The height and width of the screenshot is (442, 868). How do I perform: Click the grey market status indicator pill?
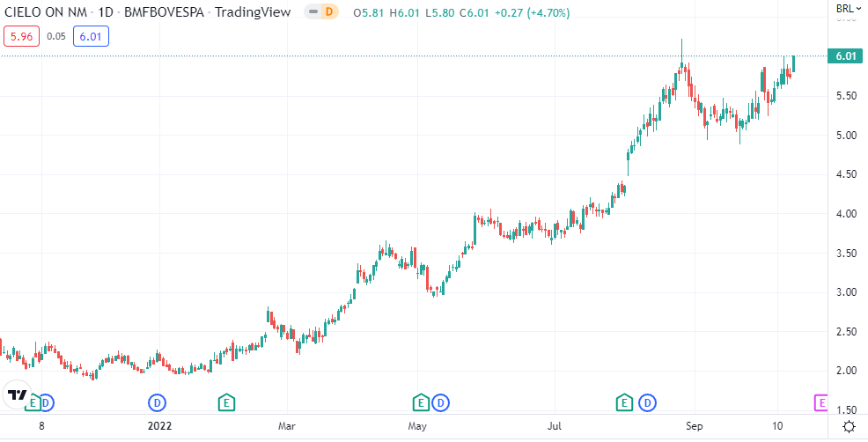(313, 11)
